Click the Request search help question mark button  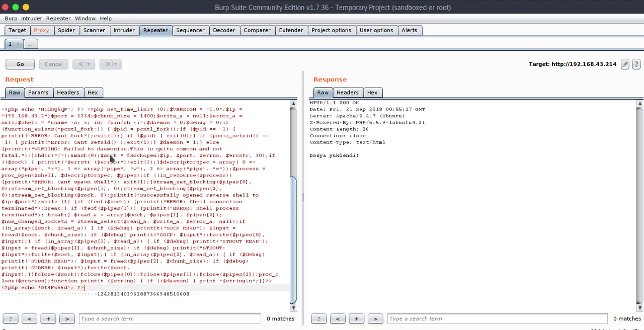[x=10, y=318]
